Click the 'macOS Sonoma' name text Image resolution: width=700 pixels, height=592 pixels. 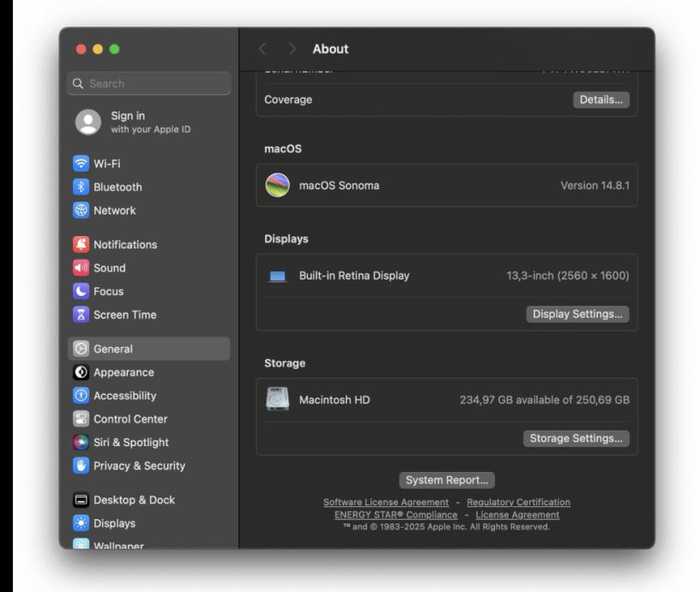[x=339, y=185]
